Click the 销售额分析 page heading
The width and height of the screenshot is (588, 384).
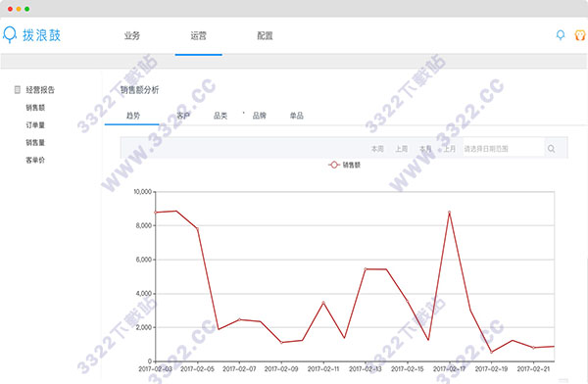tap(139, 89)
